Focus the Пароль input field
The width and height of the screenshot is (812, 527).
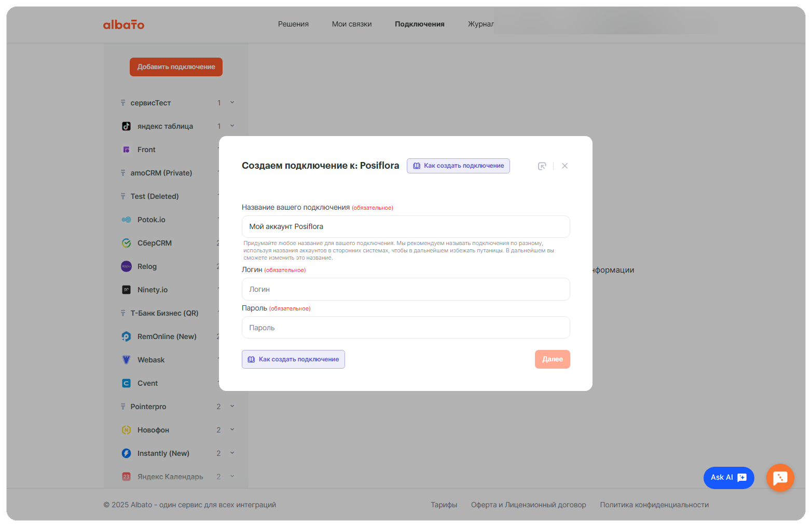[406, 328]
